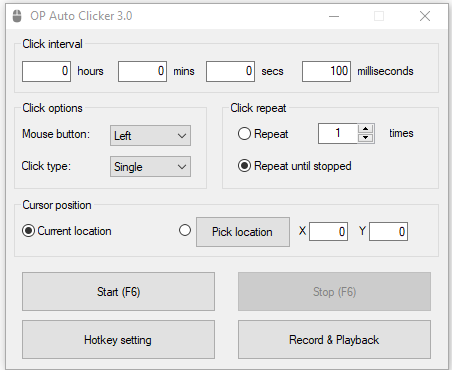Click the 'mins' label
This screenshot has width=454, height=374.
pos(184,71)
